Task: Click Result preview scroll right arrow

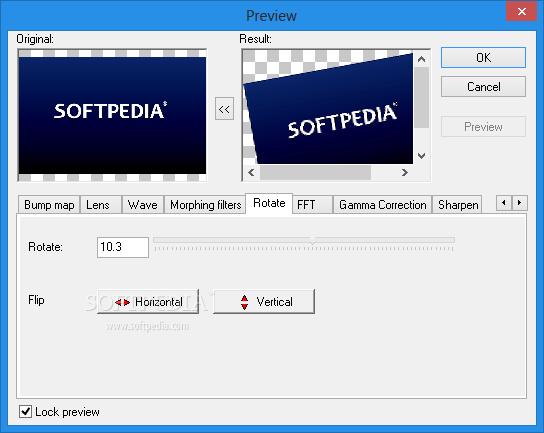Action: [405, 172]
